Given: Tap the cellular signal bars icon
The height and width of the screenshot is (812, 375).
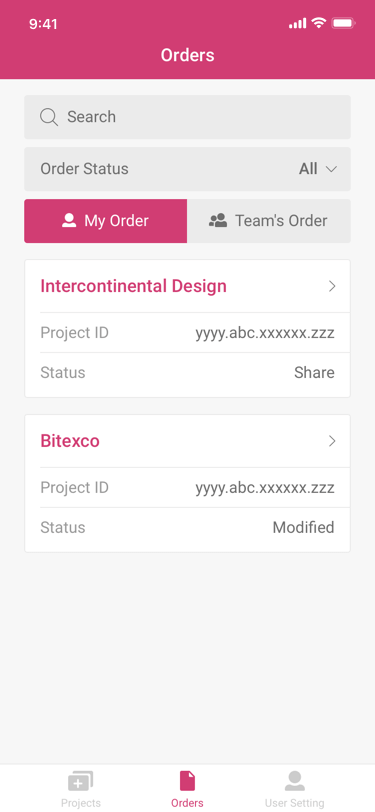Looking at the screenshot, I should tap(298, 24).
